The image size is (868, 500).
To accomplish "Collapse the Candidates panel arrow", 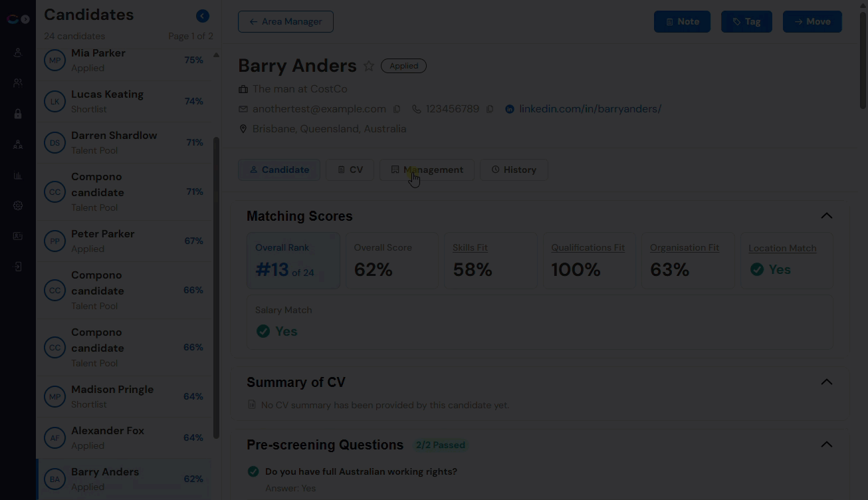I will pyautogui.click(x=203, y=16).
